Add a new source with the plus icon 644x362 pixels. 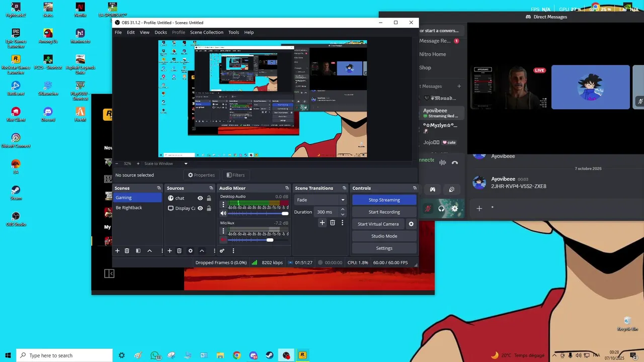tap(170, 251)
